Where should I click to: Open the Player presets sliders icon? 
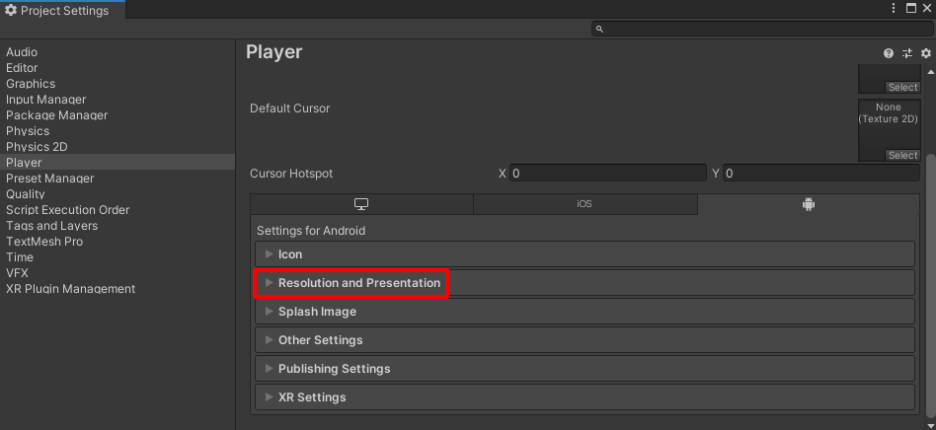907,53
